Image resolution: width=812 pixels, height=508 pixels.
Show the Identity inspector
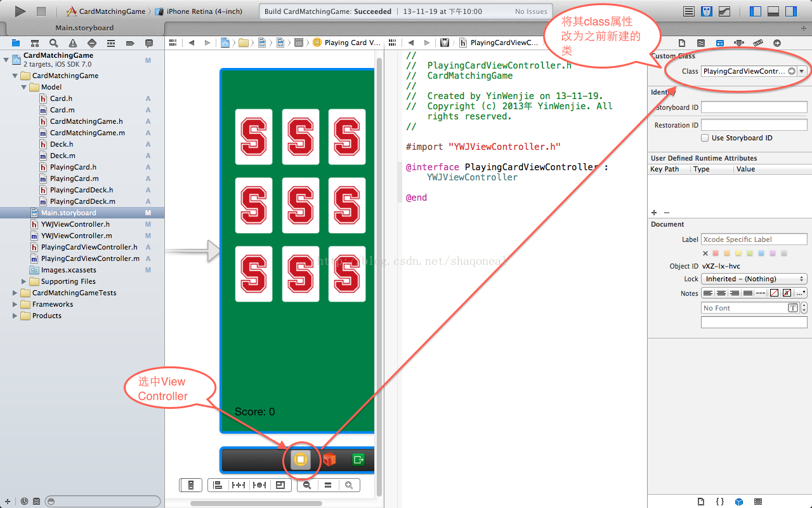720,43
